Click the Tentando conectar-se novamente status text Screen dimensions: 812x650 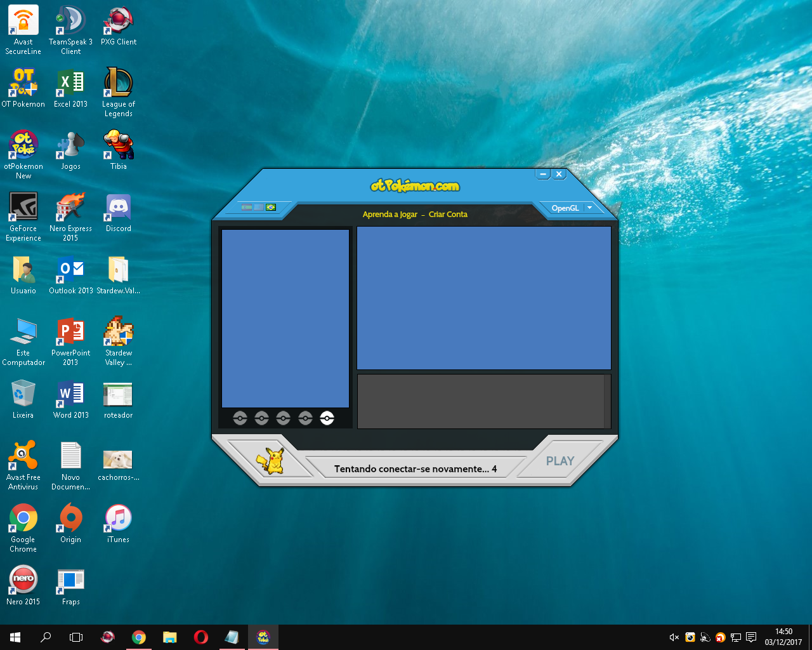coord(416,469)
